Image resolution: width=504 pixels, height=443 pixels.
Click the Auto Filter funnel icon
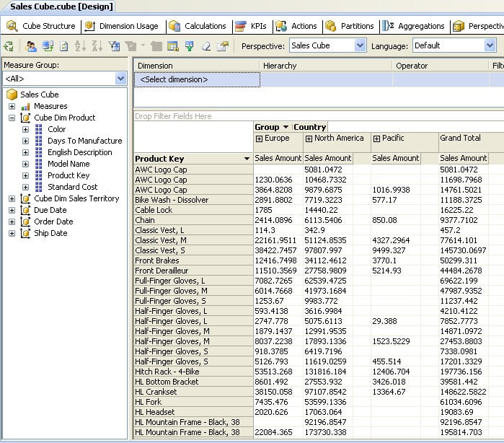pyautogui.click(x=114, y=46)
